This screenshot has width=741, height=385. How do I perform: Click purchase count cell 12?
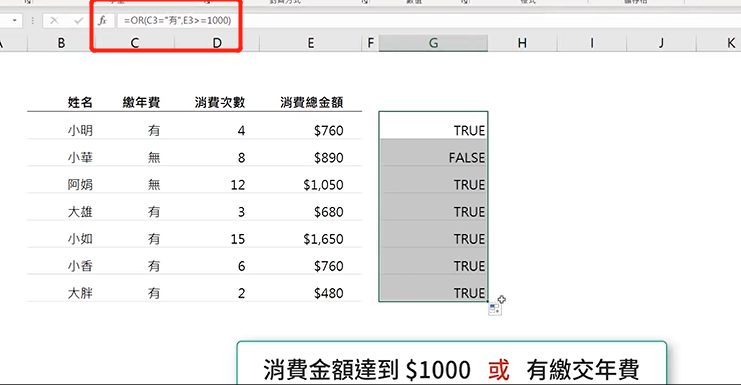[x=238, y=185]
